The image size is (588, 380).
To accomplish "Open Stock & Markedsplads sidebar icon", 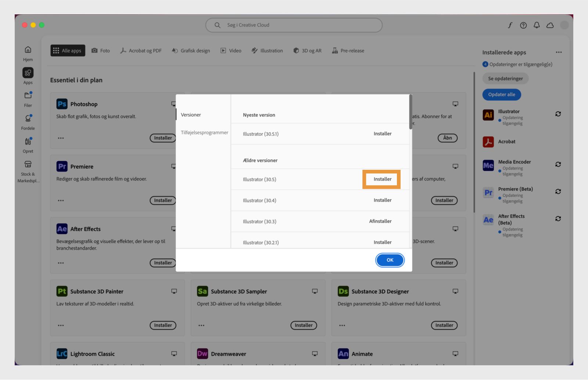I will tap(28, 164).
